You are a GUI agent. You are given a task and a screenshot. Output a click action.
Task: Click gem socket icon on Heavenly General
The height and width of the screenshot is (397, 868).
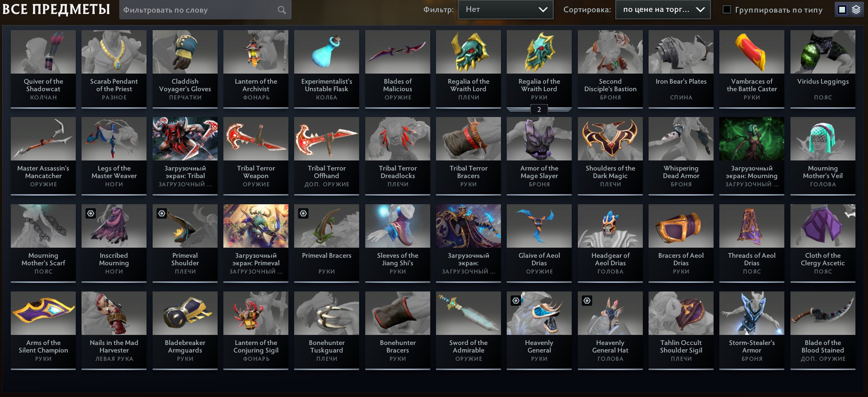(x=516, y=300)
